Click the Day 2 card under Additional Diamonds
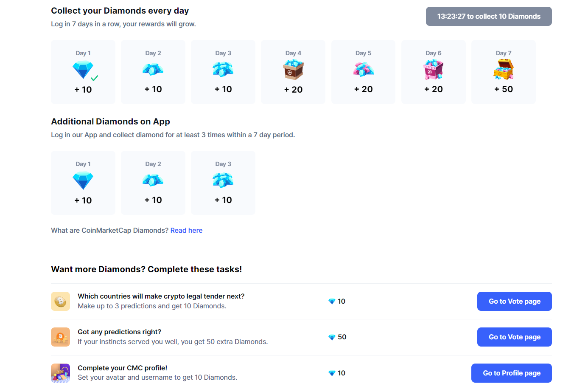Viewport: 588px width, 392px height. [153, 183]
